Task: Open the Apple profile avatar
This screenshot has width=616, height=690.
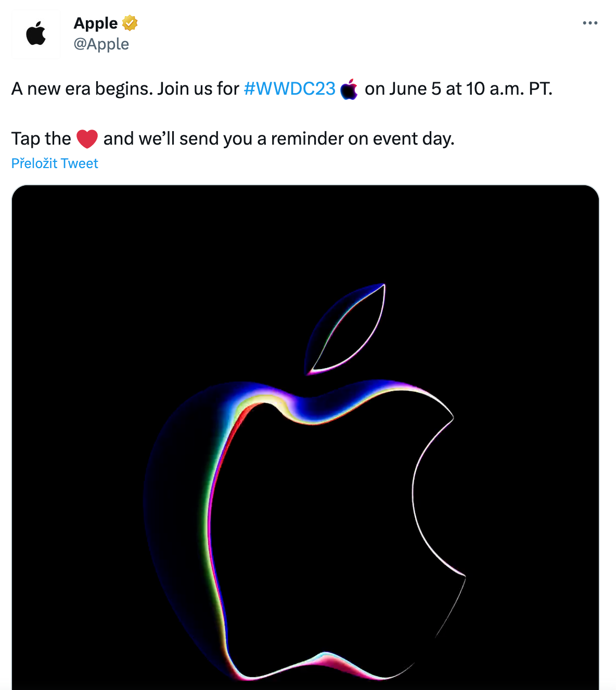Action: tap(36, 34)
